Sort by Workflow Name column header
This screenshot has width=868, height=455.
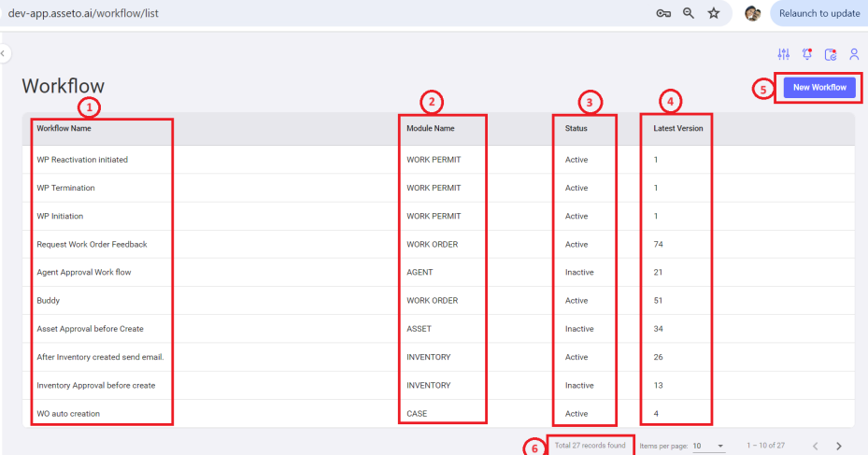pyautogui.click(x=64, y=128)
